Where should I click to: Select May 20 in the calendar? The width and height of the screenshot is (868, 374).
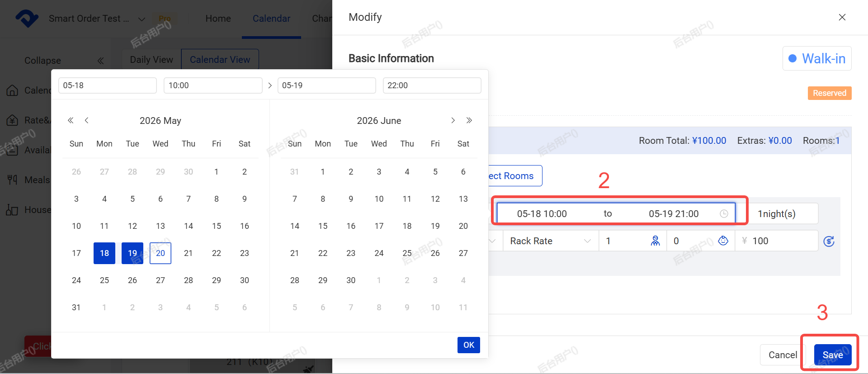160,253
